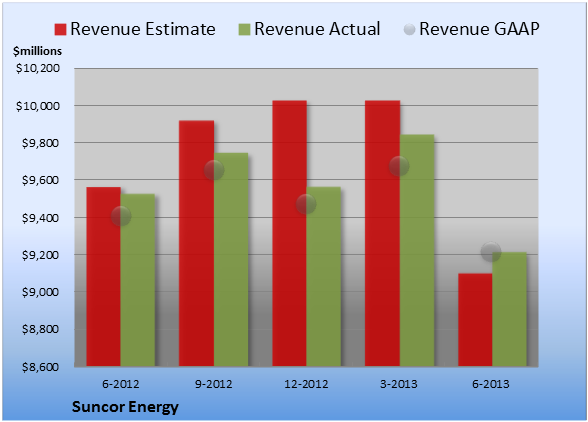Select the red estimate bar for 12-2012
This screenshot has width=588, height=422.
pos(290,233)
